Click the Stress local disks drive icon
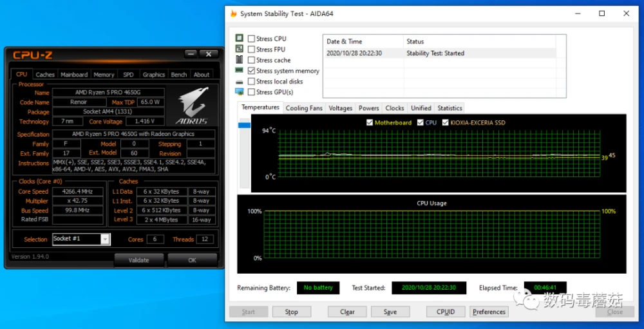Viewport: 644px width, 329px height. pyautogui.click(x=240, y=82)
